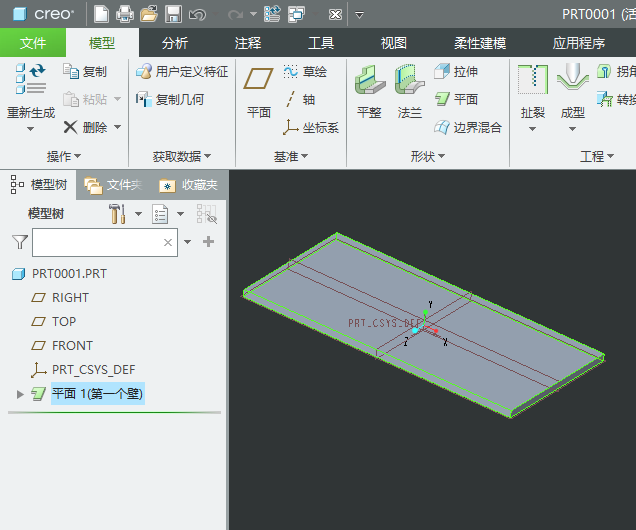Click the model tree filter funnel icon
This screenshot has width=636, height=530.
19,242
